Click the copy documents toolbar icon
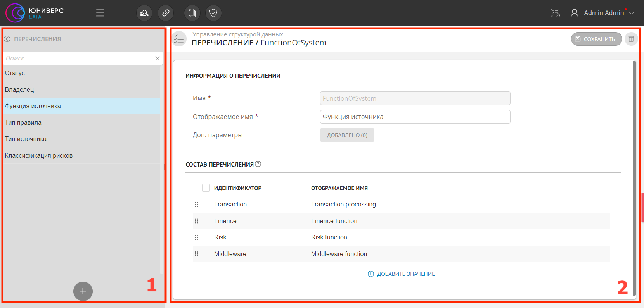Viewport: 644px width, 308px height. (192, 13)
